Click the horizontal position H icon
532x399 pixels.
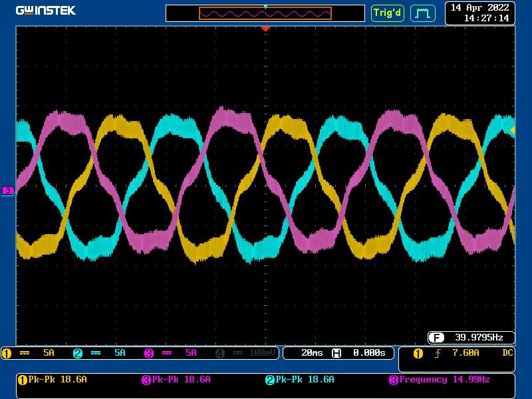[x=336, y=353]
